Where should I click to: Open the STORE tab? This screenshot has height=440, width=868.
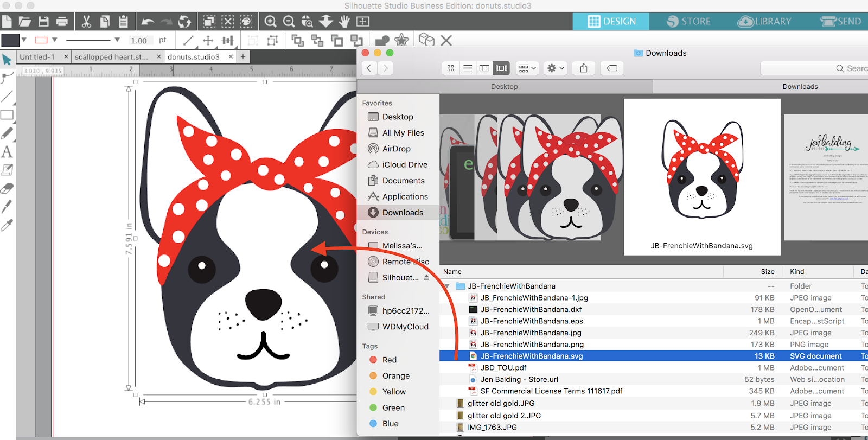(x=689, y=21)
